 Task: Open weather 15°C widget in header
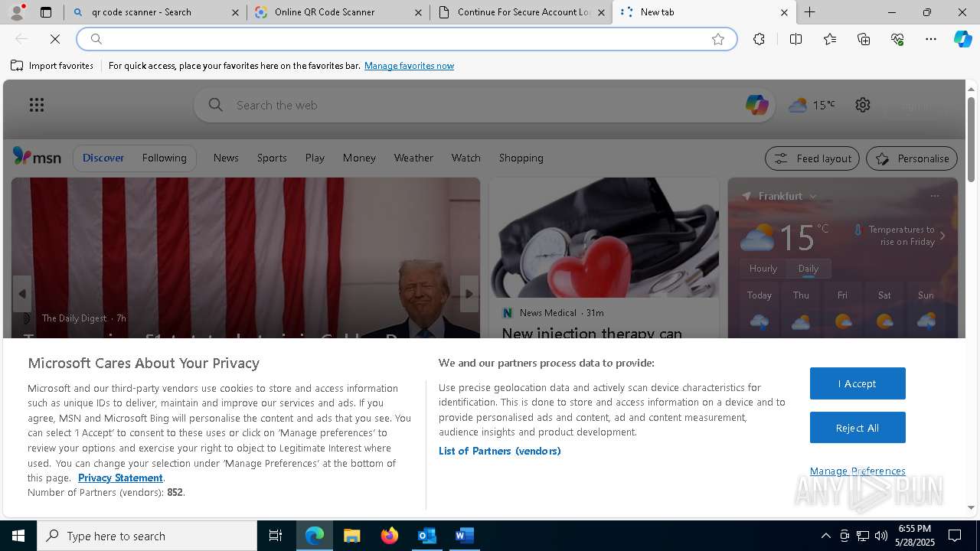812,105
